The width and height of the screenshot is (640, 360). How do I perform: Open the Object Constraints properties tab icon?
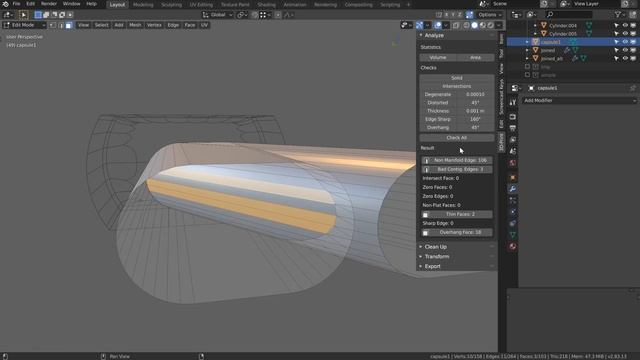click(x=513, y=223)
